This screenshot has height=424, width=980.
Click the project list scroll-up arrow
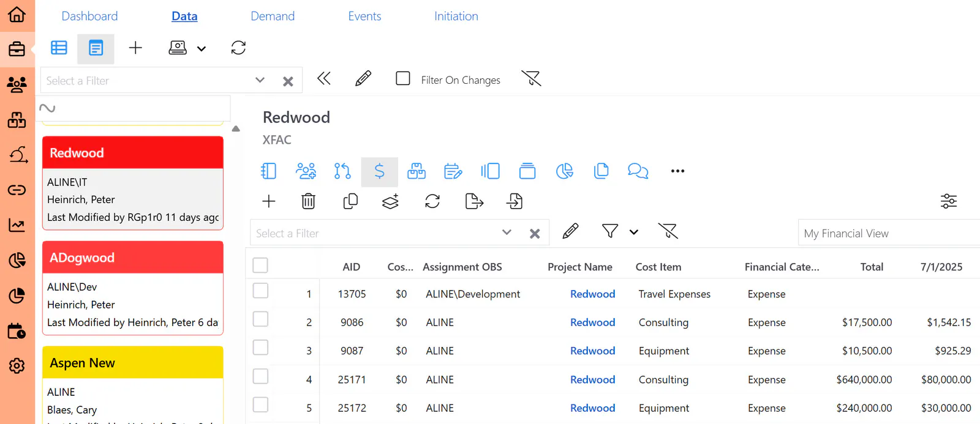coord(236,129)
